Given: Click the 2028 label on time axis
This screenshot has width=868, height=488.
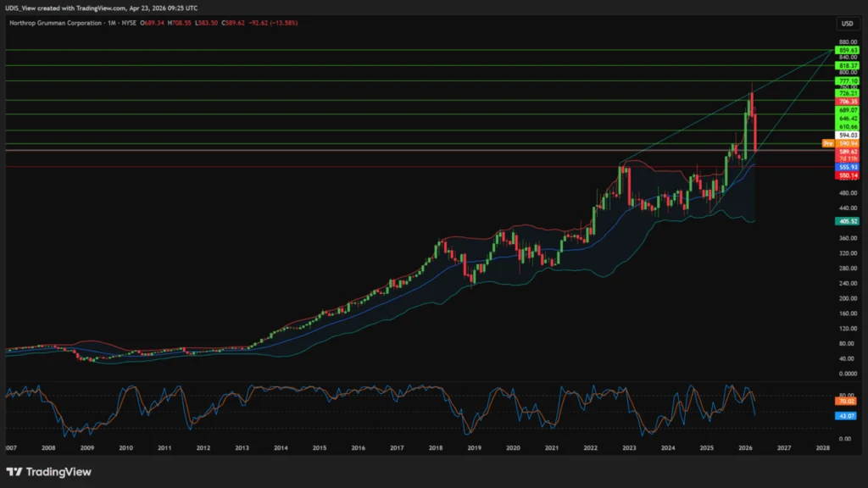Looking at the screenshot, I should (x=822, y=448).
